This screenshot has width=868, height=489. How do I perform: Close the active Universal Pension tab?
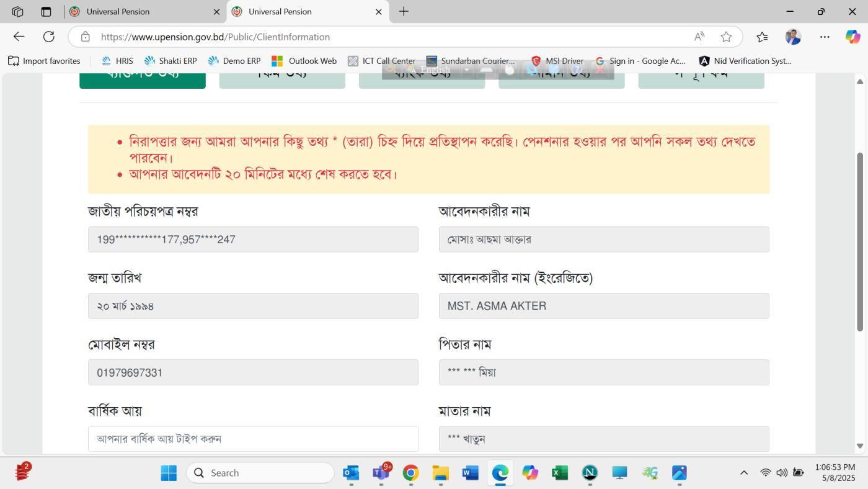point(379,12)
